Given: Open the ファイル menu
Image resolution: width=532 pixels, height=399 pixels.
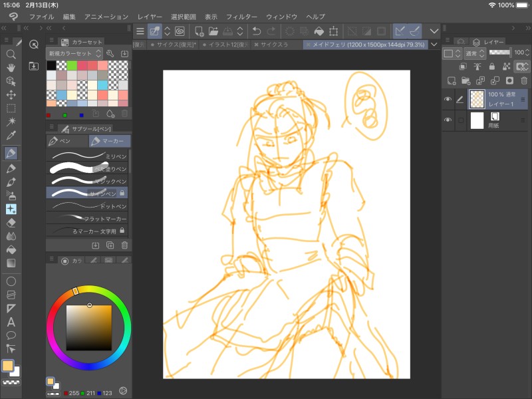Looking at the screenshot, I should pos(41,17).
